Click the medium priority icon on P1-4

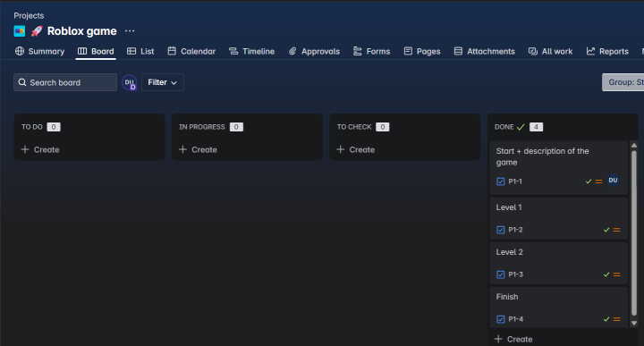[x=616, y=319]
